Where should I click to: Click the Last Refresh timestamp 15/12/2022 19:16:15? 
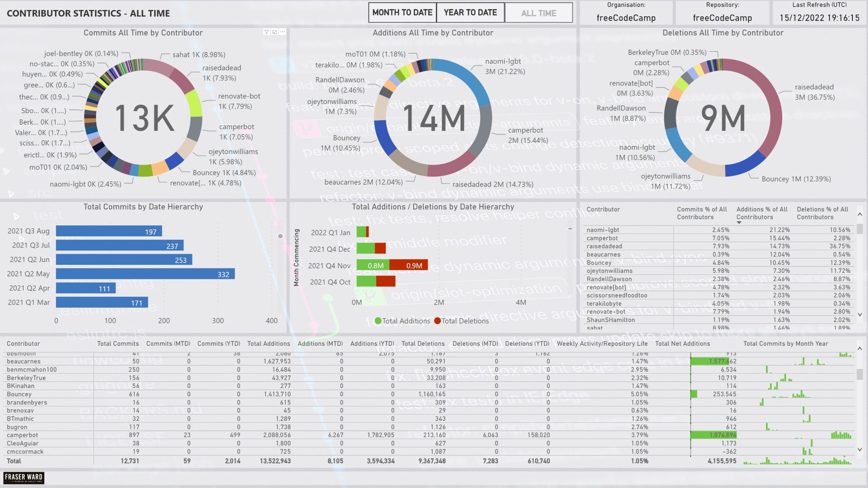coord(819,18)
